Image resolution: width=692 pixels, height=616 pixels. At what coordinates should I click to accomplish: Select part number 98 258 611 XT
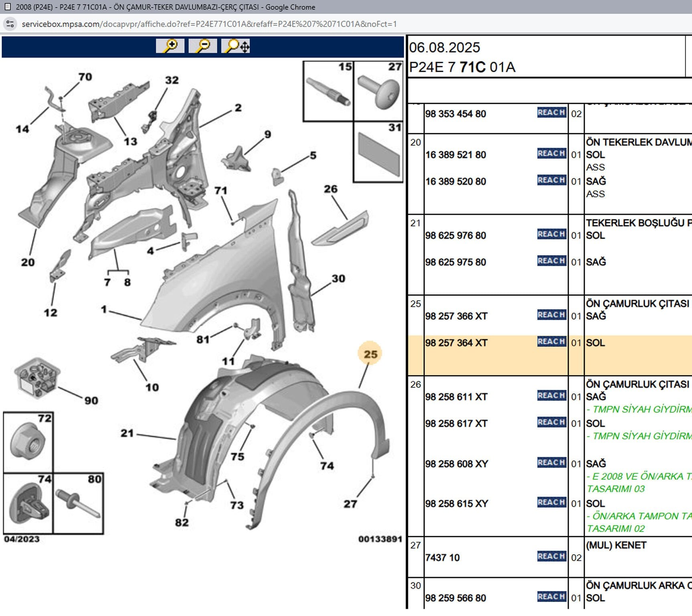point(456,397)
